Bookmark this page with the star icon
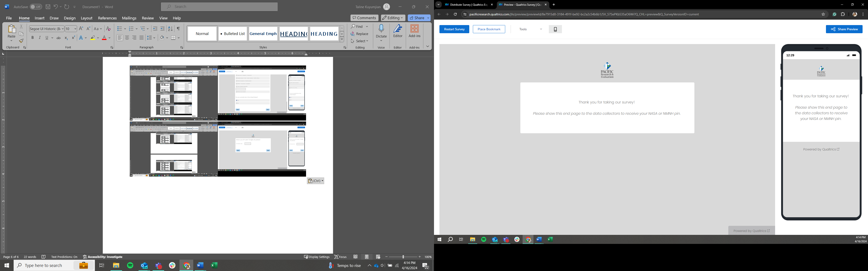The image size is (868, 271). [823, 14]
